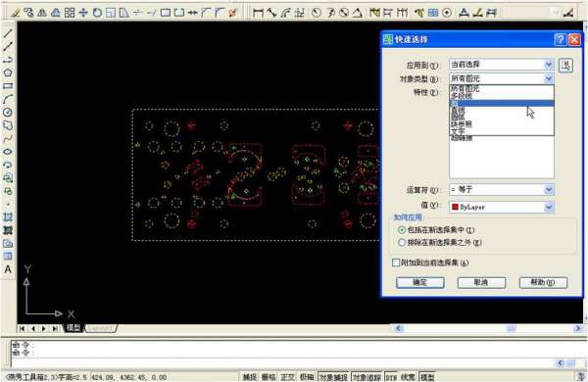Choose 排除在新选择集之外 radio option
Screen dimensions: 588x382
click(440, 243)
